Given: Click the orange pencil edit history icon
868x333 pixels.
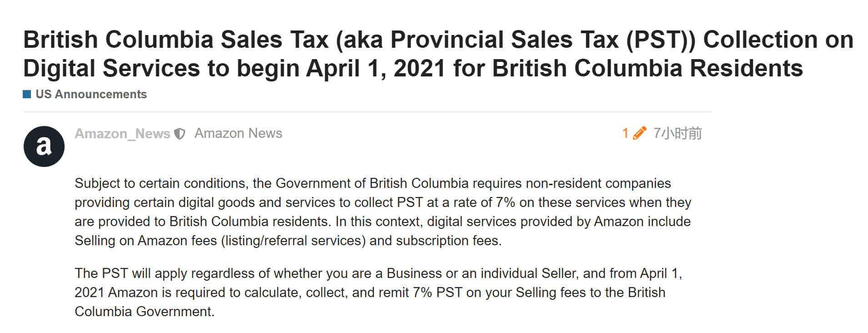Looking at the screenshot, I should click(x=639, y=133).
